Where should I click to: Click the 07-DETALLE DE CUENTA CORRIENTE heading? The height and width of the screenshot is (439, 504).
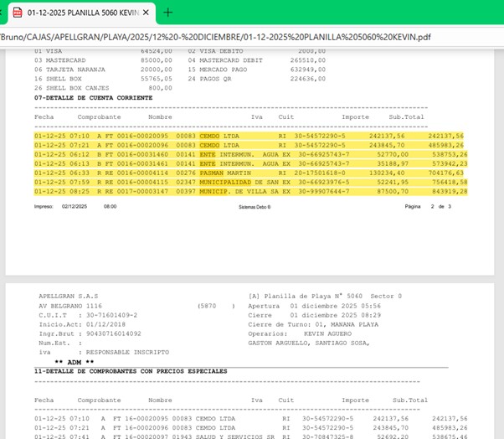pos(93,98)
